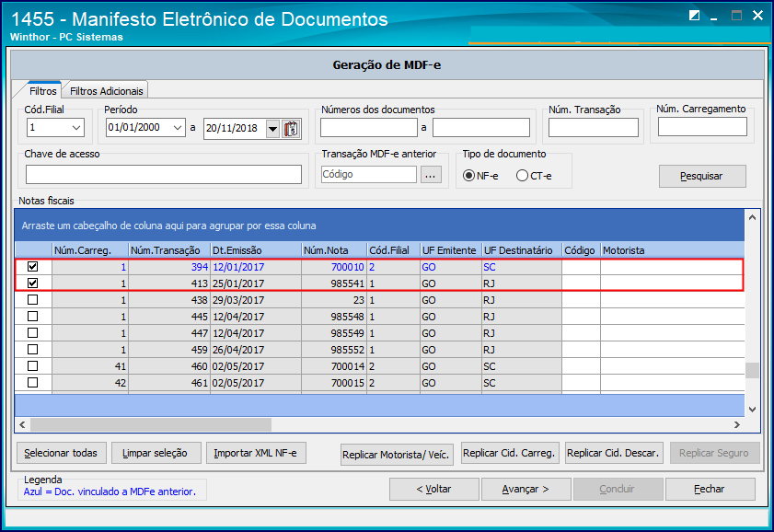Viewport: 774px width, 532px height.
Task: Focus the Núm. Carregamento input field
Action: [702, 127]
